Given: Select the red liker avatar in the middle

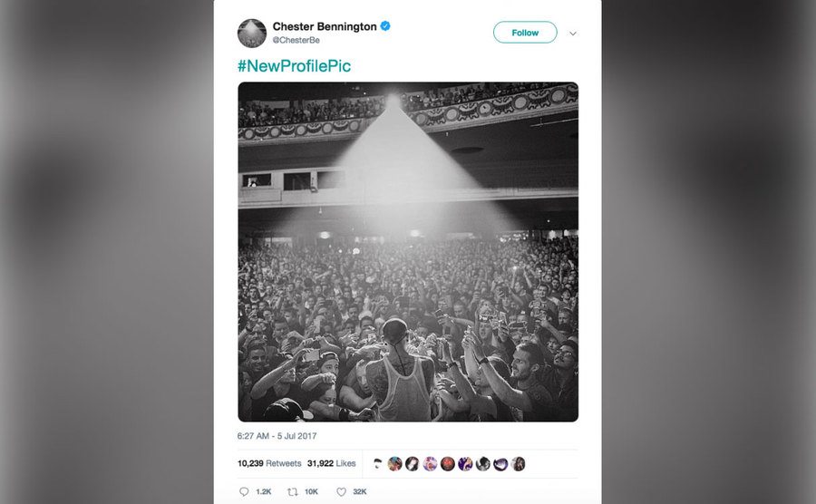Looking at the screenshot, I should [447, 464].
